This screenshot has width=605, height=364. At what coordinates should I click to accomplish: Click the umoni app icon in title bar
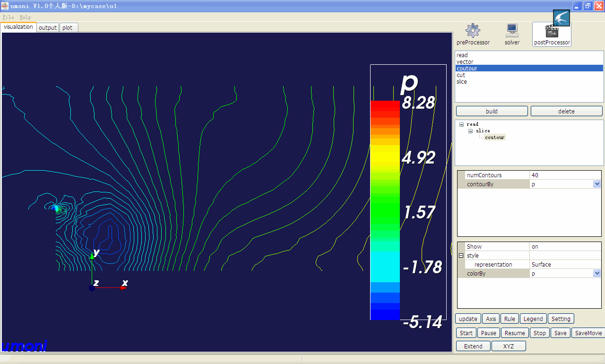5,6
